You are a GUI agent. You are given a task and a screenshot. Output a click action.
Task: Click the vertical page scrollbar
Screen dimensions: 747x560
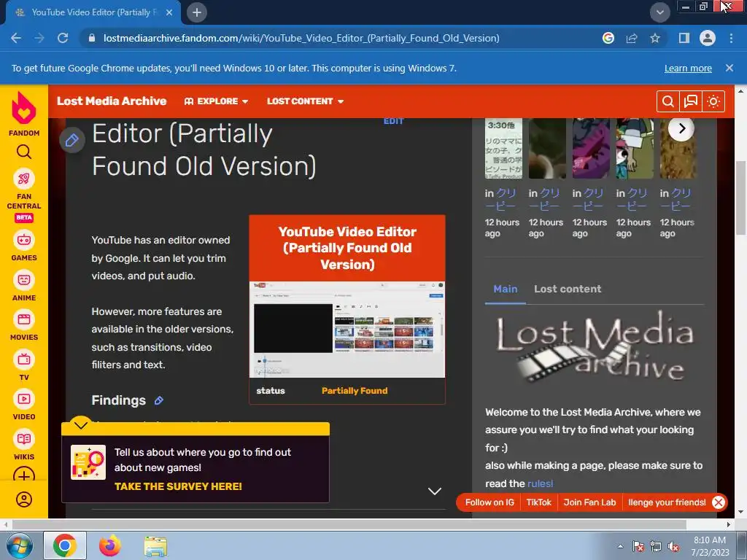pyautogui.click(x=741, y=198)
